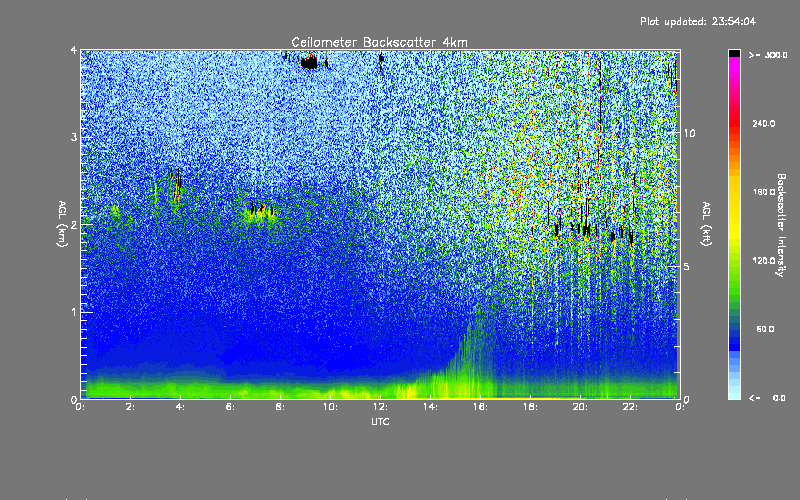Viewport: 800px width, 500px height.
Task: Click the "120.0" colorbar value
Action: click(x=764, y=261)
